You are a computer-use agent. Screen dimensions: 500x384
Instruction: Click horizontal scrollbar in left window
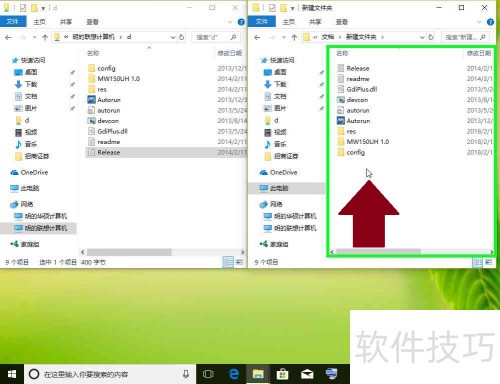[129, 252]
